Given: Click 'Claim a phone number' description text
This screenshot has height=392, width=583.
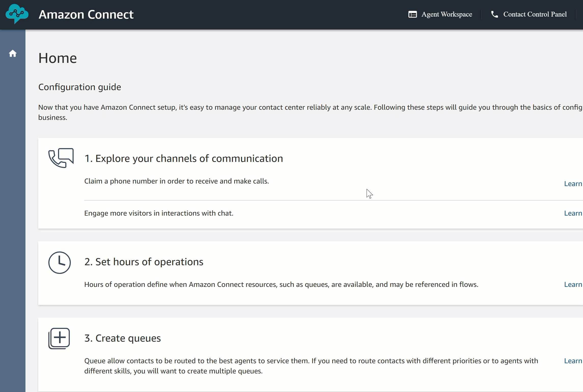Looking at the screenshot, I should pos(177,181).
